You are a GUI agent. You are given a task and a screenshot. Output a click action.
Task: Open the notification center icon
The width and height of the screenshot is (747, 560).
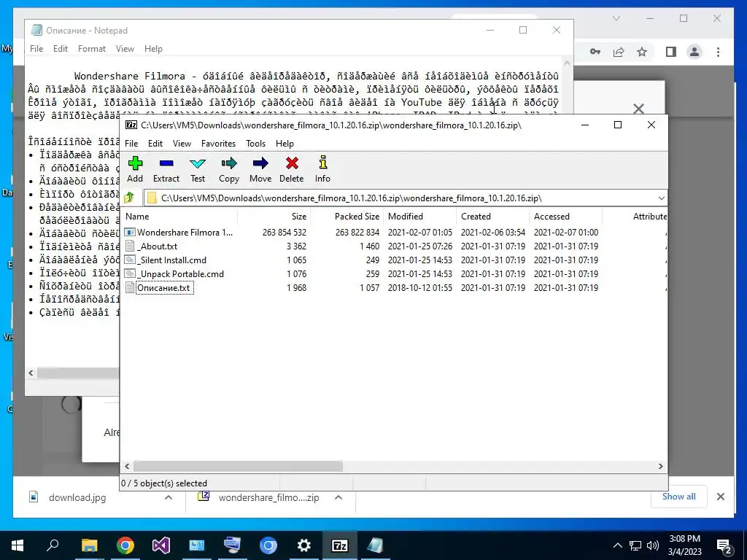click(724, 545)
